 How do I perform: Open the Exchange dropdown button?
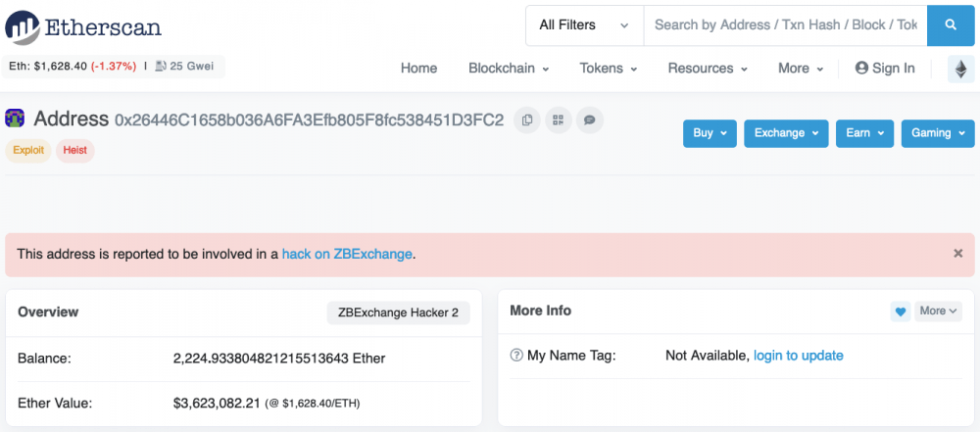[x=786, y=133]
